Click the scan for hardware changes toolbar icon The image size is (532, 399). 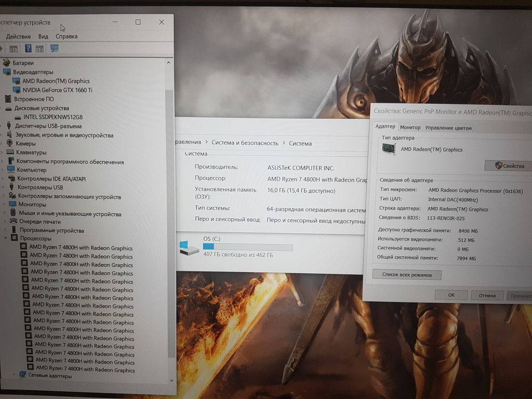pyautogui.click(x=54, y=48)
